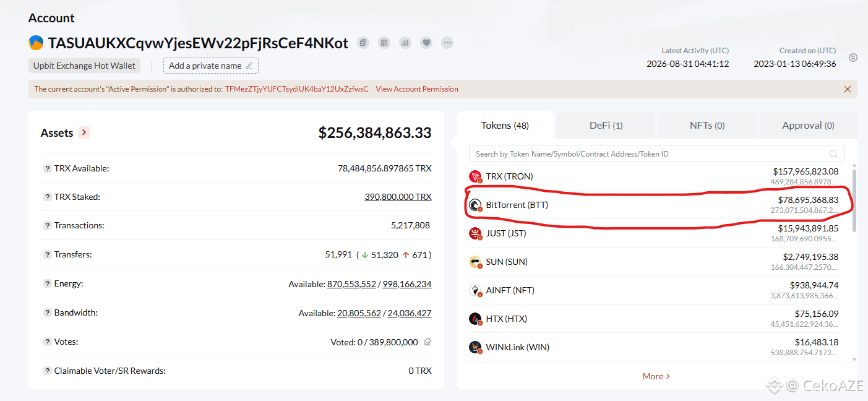Click the latest activity time 2026-08-31 04:41:12
Screen dimensions: 868x401
click(x=687, y=64)
